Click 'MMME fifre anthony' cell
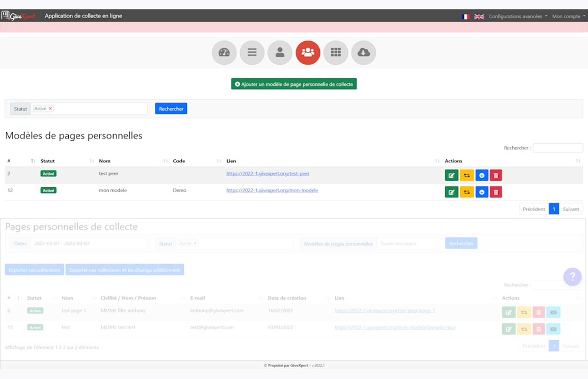Viewport: 588px width, 379px height. (x=123, y=311)
